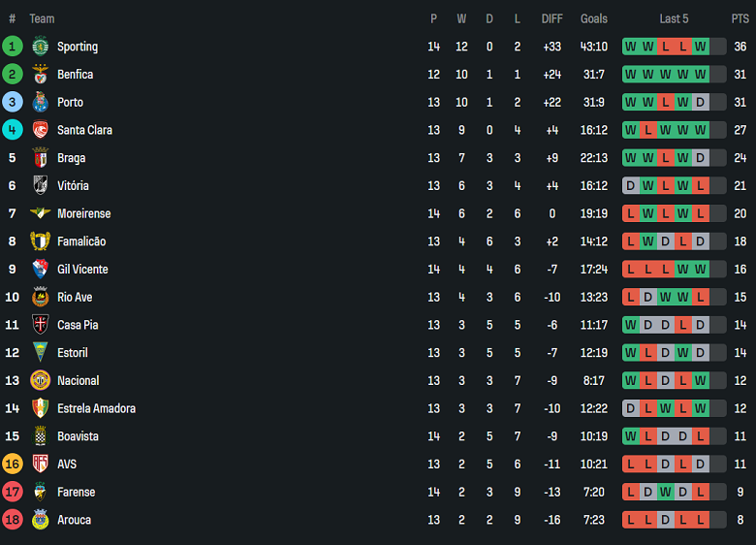Open the Estrela Amadora team link
This screenshot has height=545, width=756.
(96, 408)
